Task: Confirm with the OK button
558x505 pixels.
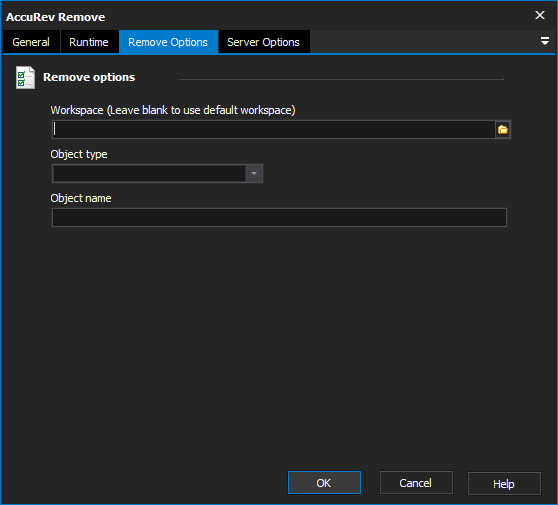Action: 324,483
